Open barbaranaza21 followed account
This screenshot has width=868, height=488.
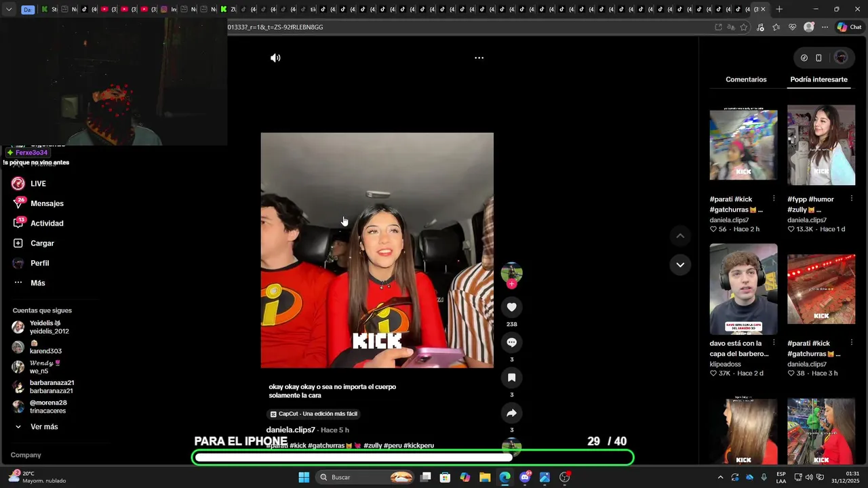click(x=43, y=387)
